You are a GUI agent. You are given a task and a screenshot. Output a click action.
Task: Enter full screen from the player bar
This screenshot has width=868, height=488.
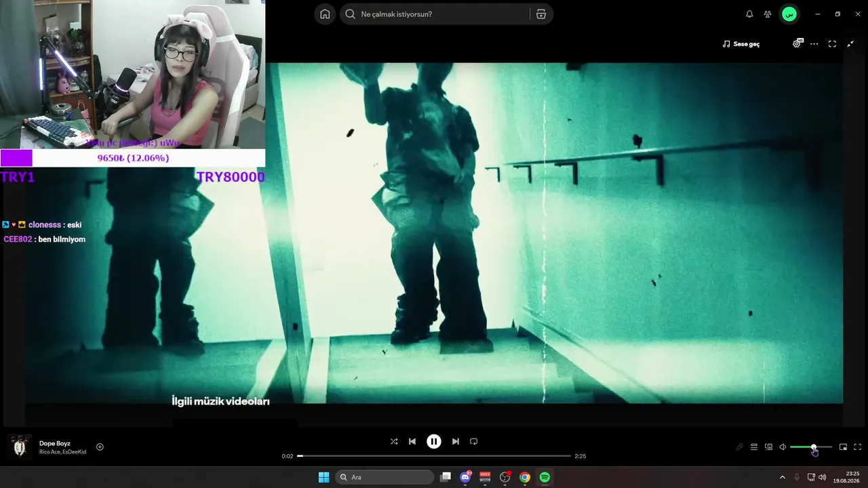coord(857,447)
